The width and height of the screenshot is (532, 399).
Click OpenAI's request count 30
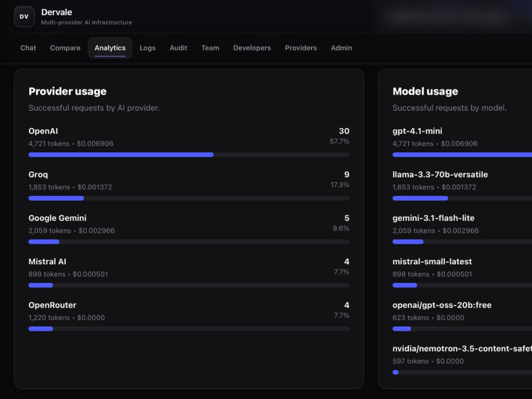pos(344,131)
